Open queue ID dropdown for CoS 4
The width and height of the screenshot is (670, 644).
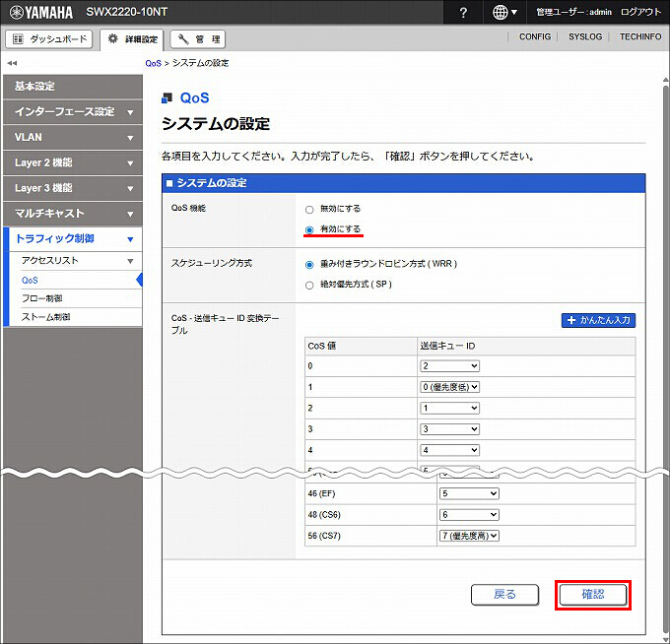(449, 450)
